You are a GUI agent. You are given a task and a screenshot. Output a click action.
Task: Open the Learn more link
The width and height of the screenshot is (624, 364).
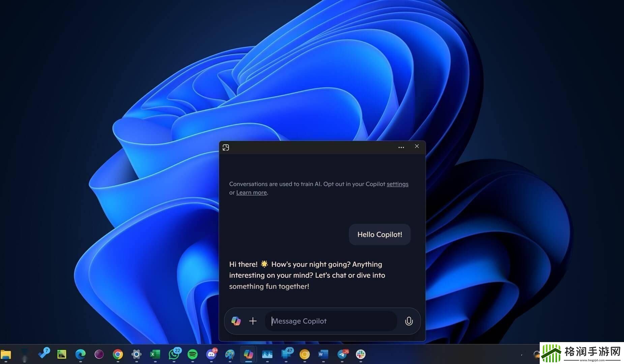[251, 192]
